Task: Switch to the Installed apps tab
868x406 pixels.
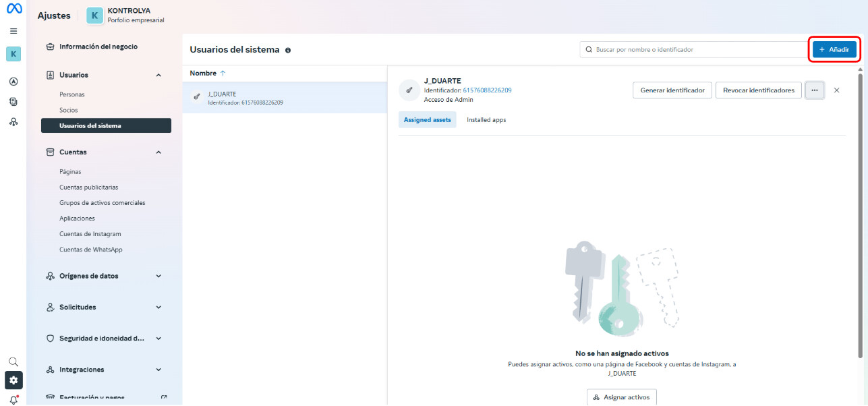Action: coord(486,120)
